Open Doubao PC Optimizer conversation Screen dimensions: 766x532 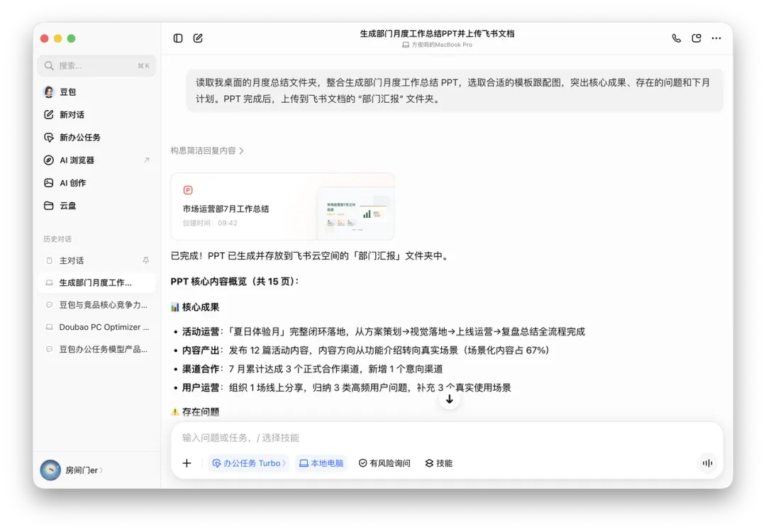(x=96, y=327)
